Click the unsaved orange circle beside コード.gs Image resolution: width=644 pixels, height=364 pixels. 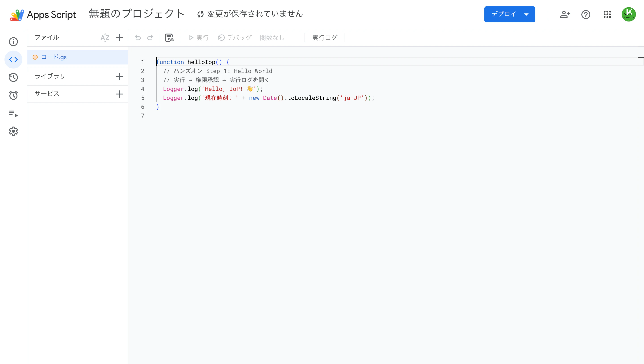[35, 57]
